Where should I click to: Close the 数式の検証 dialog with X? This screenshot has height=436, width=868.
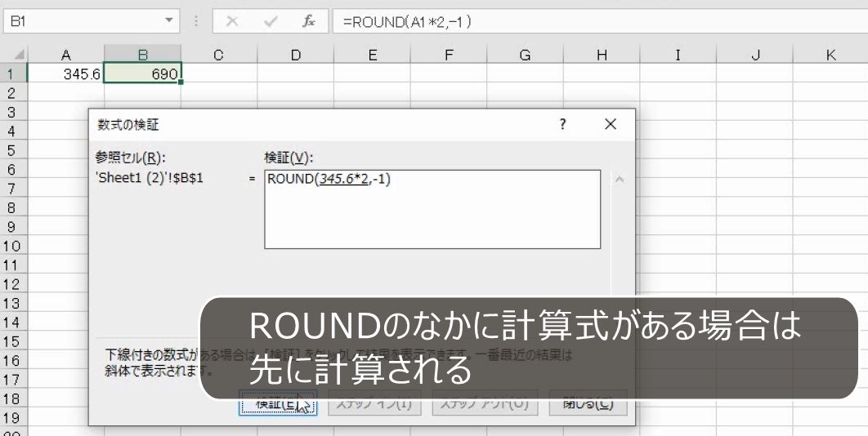click(x=611, y=124)
